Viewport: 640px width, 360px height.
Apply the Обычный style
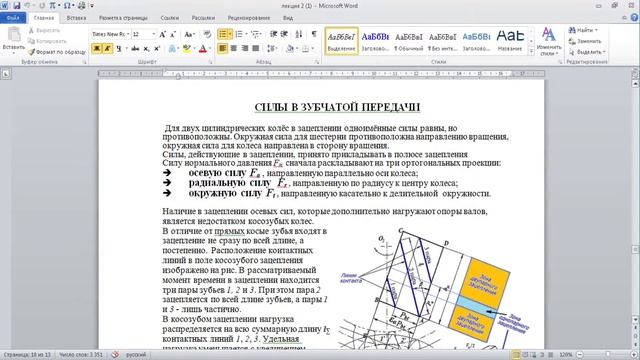(x=409, y=41)
